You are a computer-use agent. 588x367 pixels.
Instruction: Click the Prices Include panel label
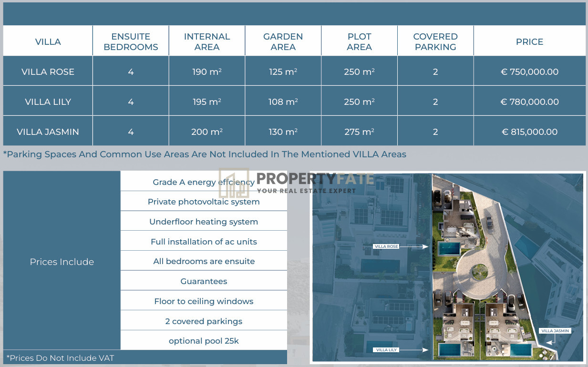(x=62, y=262)
